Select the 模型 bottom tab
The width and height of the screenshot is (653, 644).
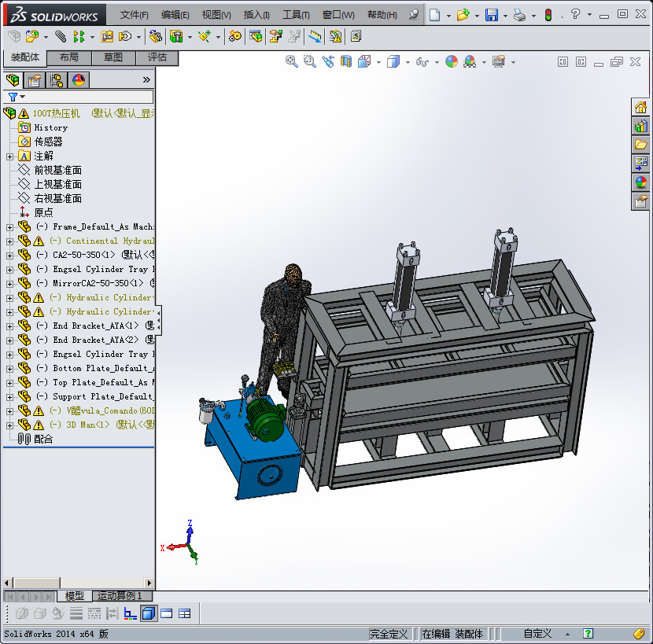point(75,596)
